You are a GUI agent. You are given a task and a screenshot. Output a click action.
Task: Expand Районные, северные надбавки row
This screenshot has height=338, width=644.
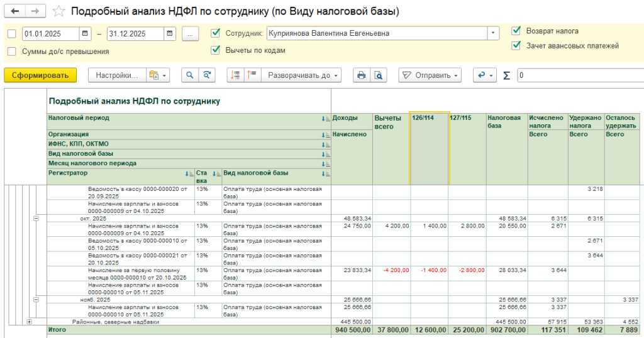tap(30, 322)
